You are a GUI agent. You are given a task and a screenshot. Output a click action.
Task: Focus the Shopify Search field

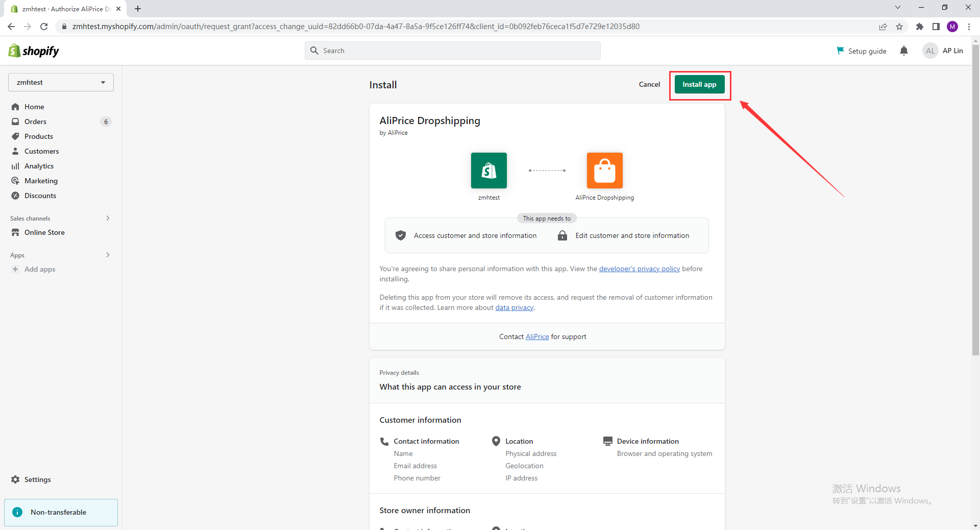[x=452, y=51]
